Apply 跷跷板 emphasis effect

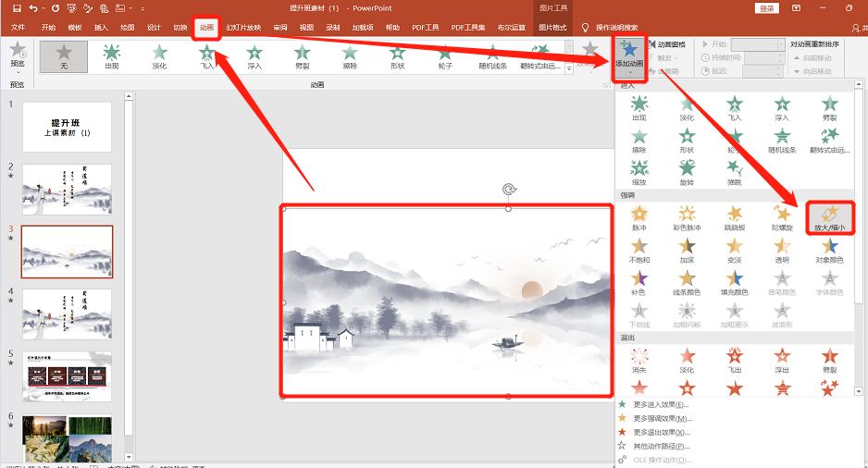(x=735, y=218)
